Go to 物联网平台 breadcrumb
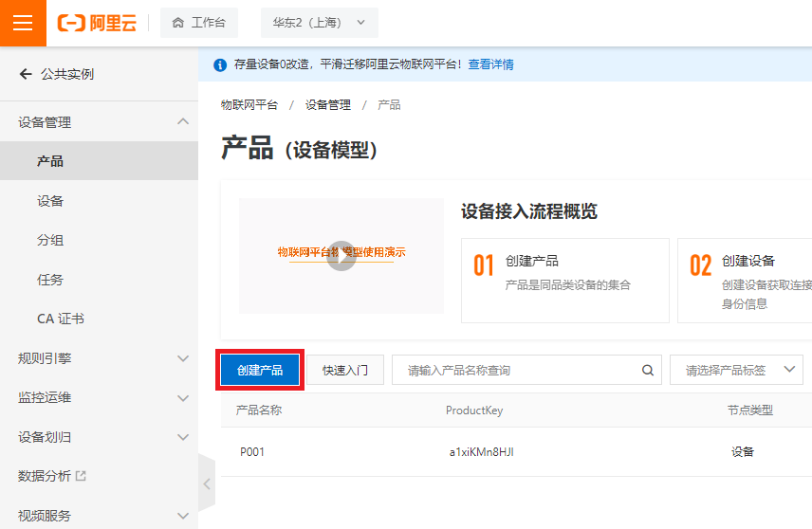 tap(249, 105)
